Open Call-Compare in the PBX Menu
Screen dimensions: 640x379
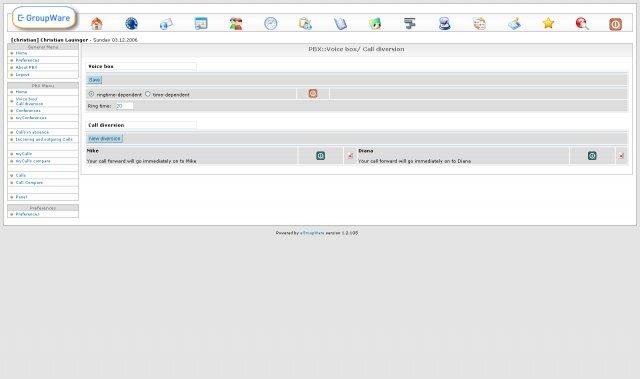(x=29, y=183)
